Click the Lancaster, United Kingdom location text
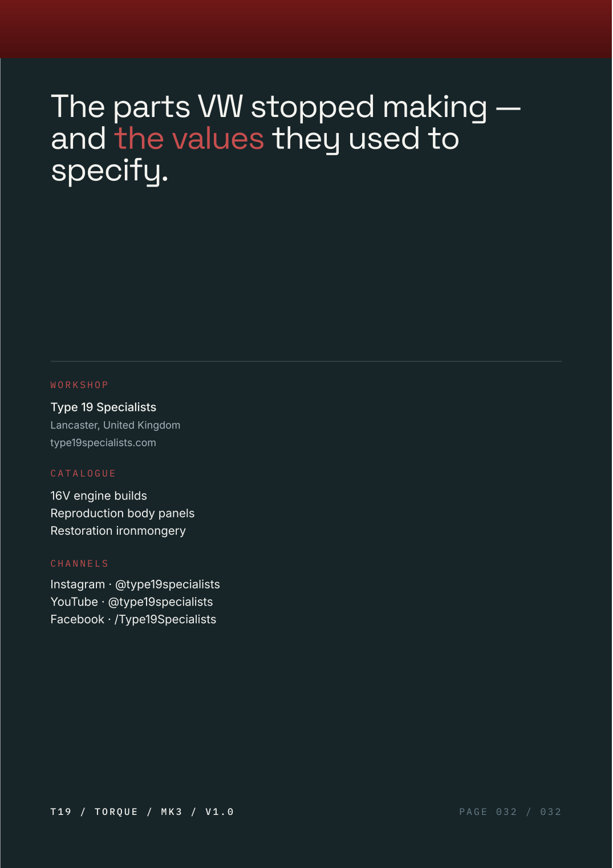The height and width of the screenshot is (868, 613). click(115, 425)
